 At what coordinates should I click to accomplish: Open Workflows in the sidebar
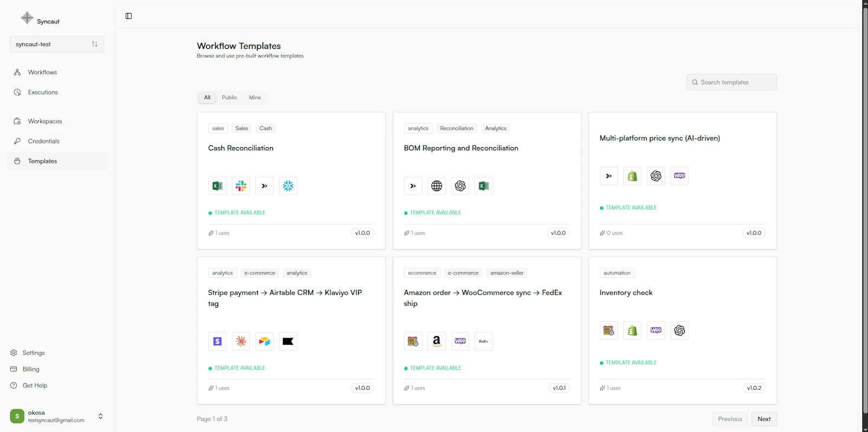57,72
